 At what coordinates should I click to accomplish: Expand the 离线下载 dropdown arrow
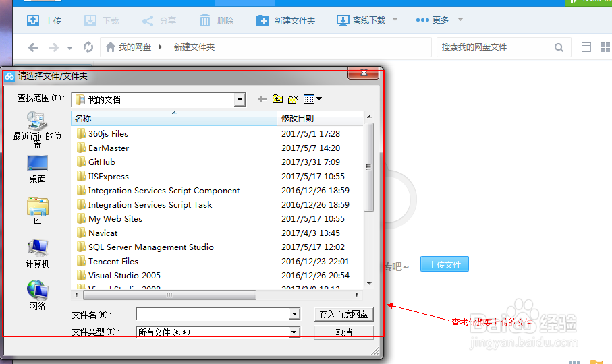[395, 19]
